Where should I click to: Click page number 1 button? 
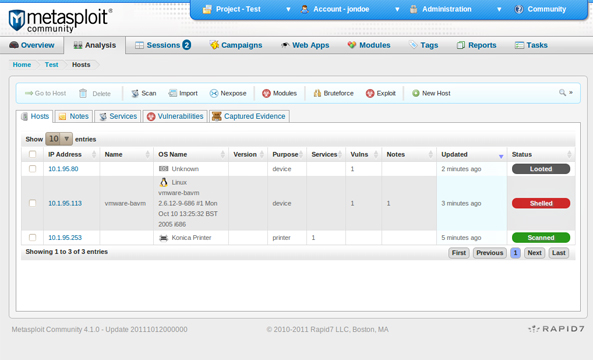[x=515, y=253]
